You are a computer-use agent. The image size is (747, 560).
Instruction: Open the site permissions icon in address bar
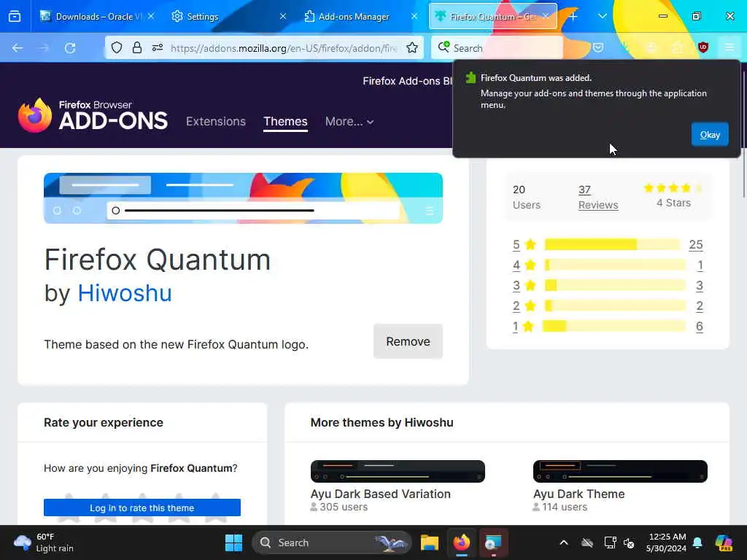(158, 48)
